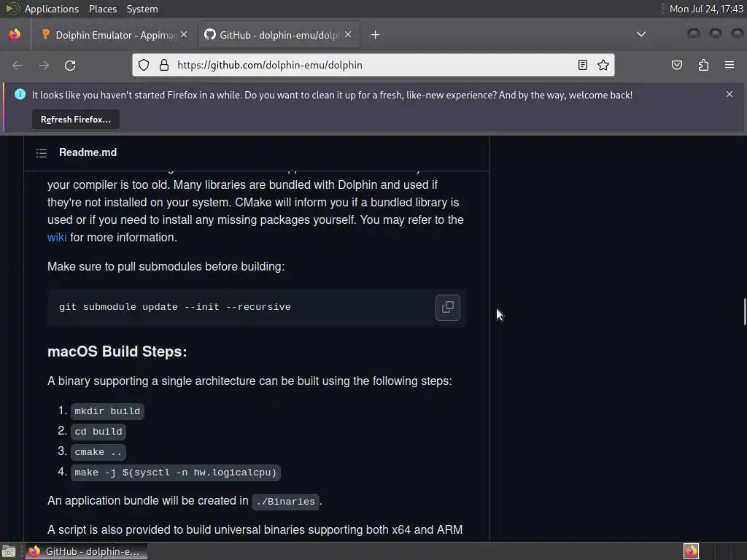Dismiss the Firefox refresh notification bar
This screenshot has height=560, width=747.
coord(729,94)
